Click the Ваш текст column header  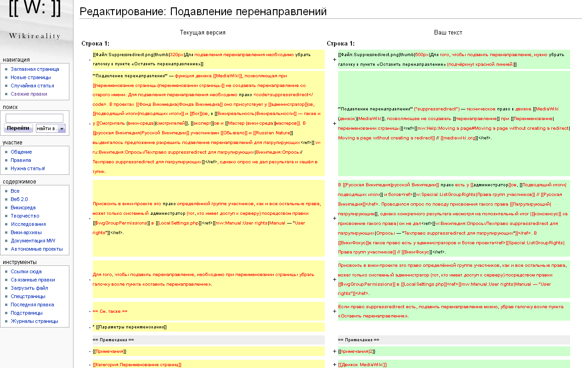(448, 33)
